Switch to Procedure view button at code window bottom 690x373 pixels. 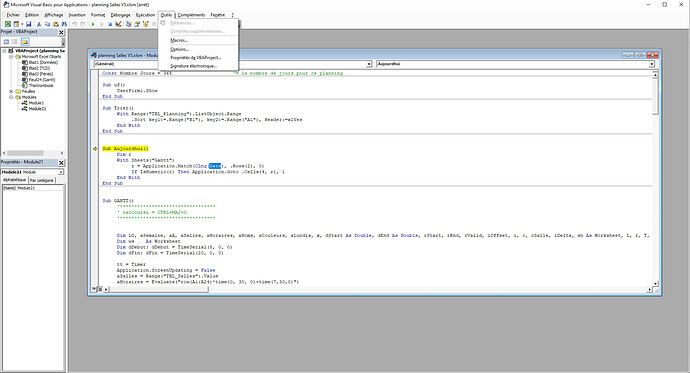pos(94,289)
